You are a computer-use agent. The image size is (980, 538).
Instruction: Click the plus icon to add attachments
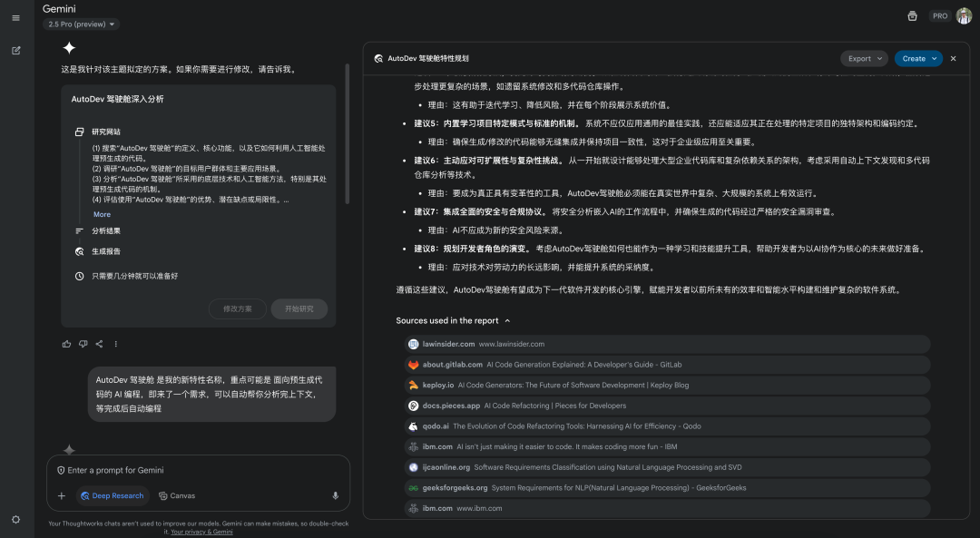(x=62, y=495)
